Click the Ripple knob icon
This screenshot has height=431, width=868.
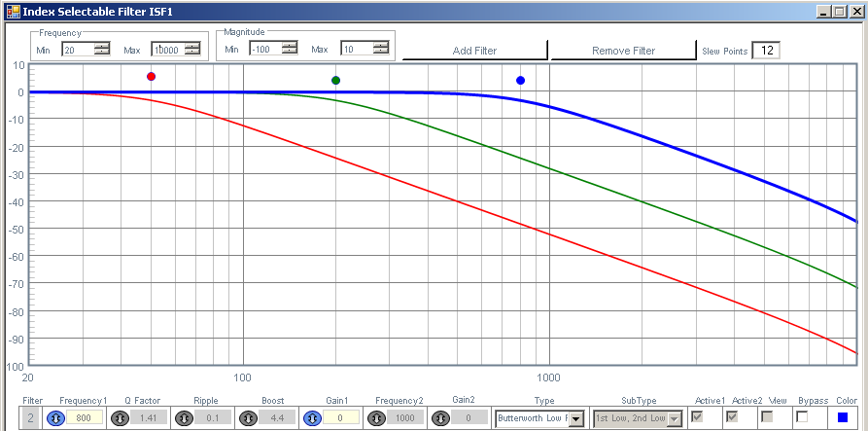(184, 418)
